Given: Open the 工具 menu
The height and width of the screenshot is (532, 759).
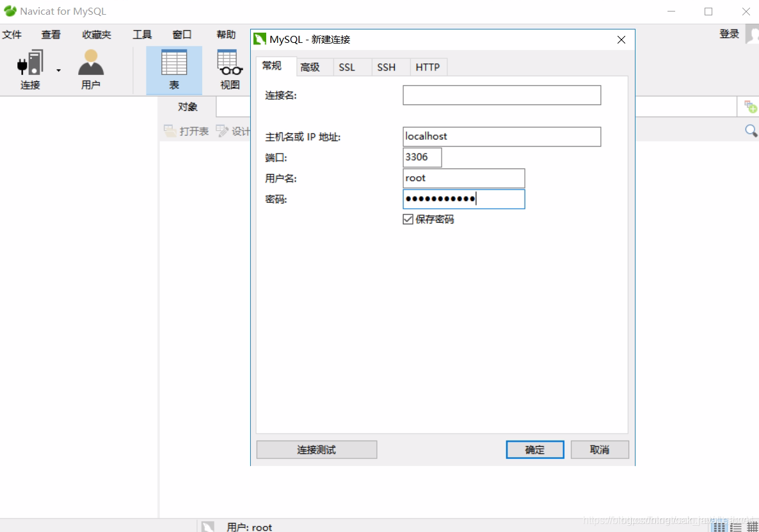Looking at the screenshot, I should pyautogui.click(x=142, y=35).
